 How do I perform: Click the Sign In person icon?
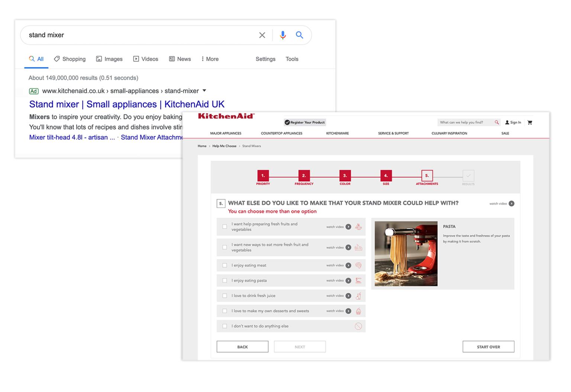(507, 122)
